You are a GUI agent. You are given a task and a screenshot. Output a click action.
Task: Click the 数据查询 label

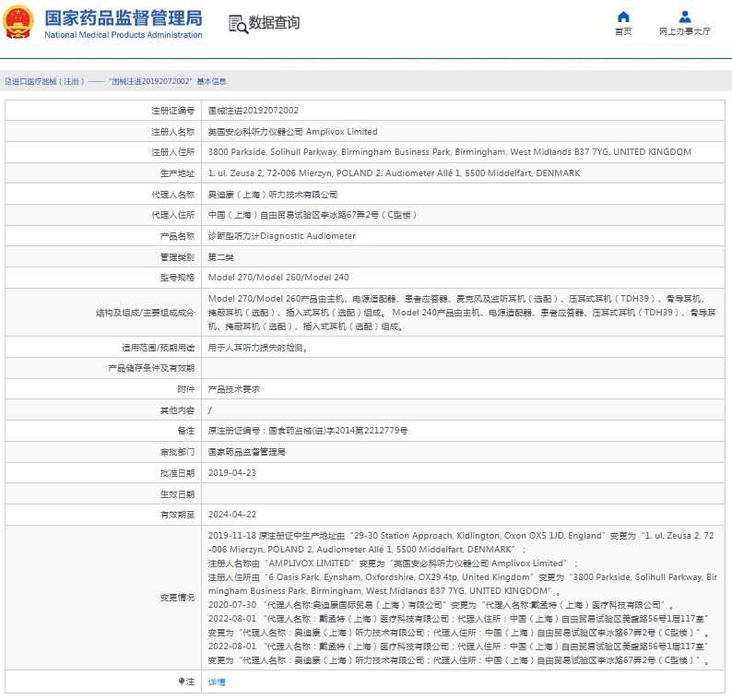click(274, 22)
